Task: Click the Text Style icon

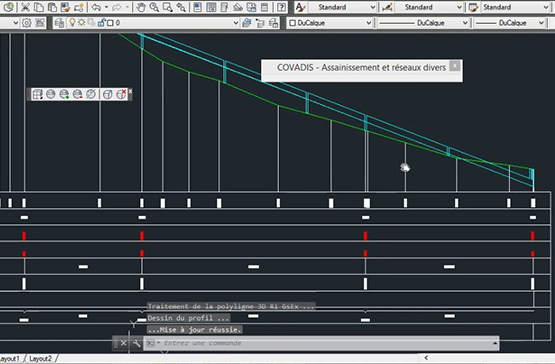Action: click(x=300, y=7)
